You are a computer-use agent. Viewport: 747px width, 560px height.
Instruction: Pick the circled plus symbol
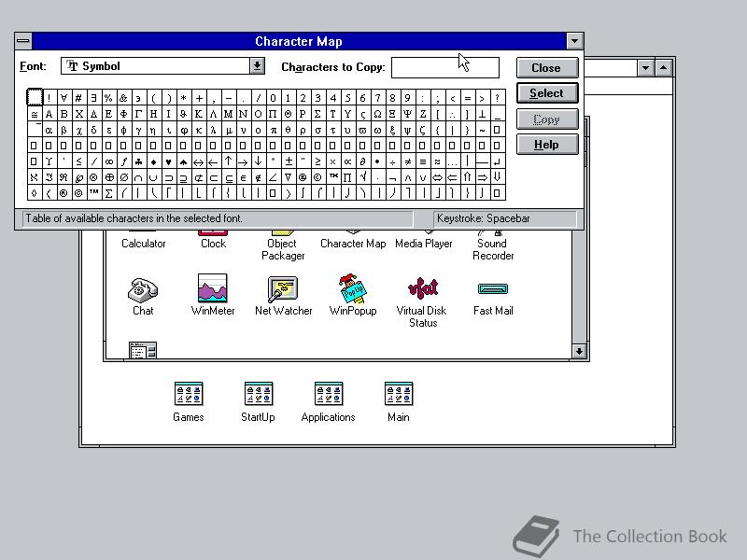click(x=109, y=177)
